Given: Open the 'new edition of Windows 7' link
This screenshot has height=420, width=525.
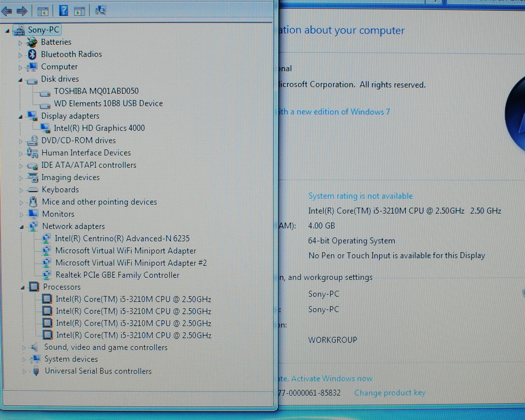Looking at the screenshot, I should point(334,112).
